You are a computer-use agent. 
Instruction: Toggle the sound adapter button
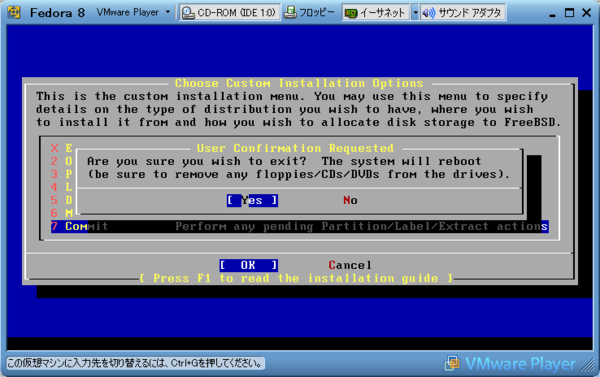coord(463,13)
